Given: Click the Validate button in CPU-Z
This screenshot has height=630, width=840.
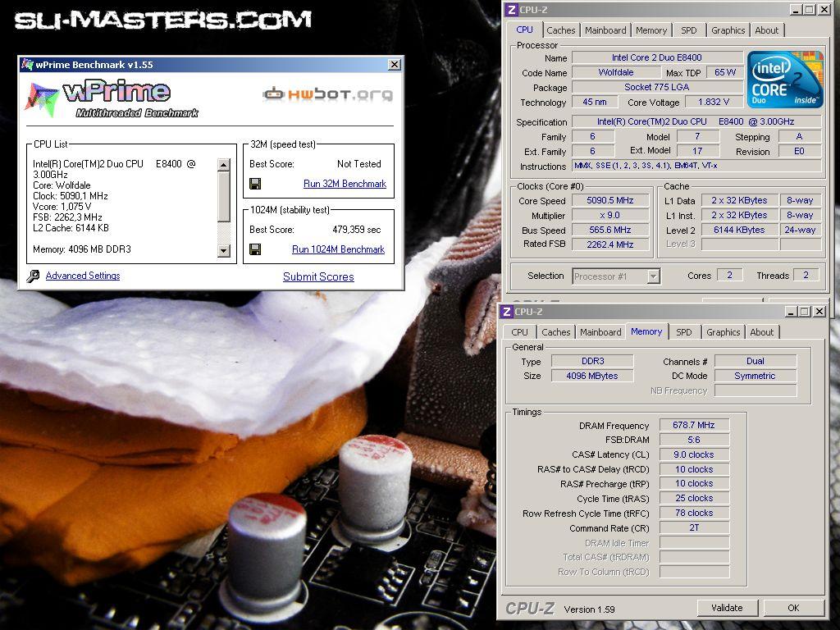Looking at the screenshot, I should tap(727, 608).
